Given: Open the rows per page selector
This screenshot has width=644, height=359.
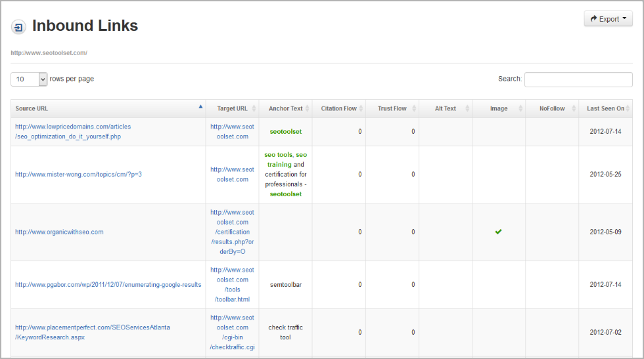Looking at the screenshot, I should 29,79.
